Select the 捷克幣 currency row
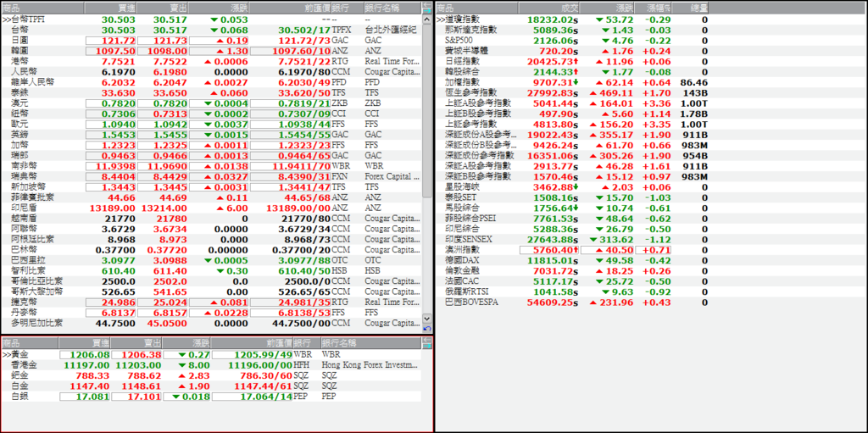The image size is (868, 433). point(211,302)
